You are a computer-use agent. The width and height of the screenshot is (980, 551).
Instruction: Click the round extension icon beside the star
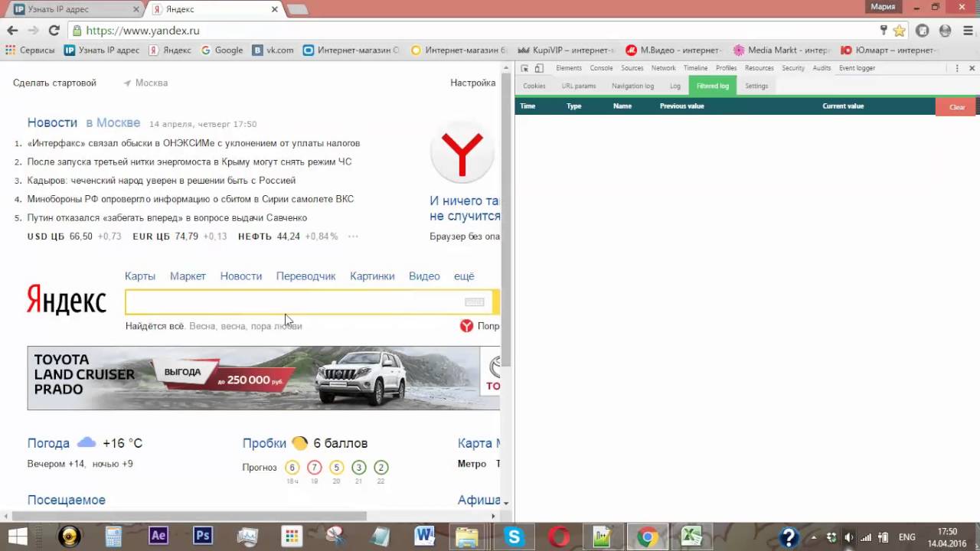[x=923, y=31]
